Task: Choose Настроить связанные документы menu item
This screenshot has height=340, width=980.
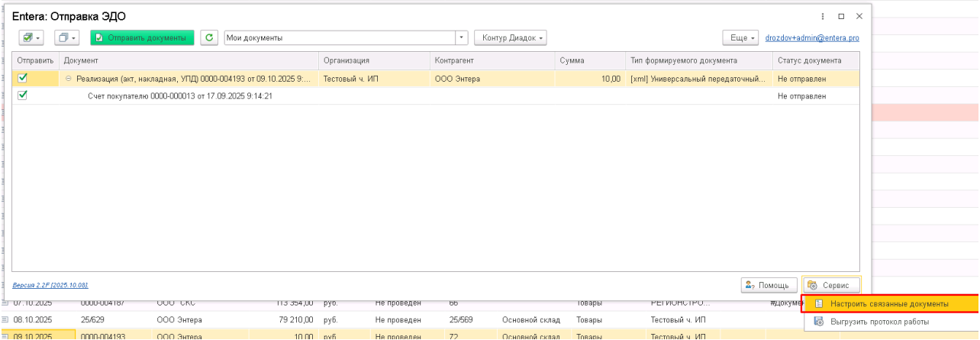Action: (889, 304)
